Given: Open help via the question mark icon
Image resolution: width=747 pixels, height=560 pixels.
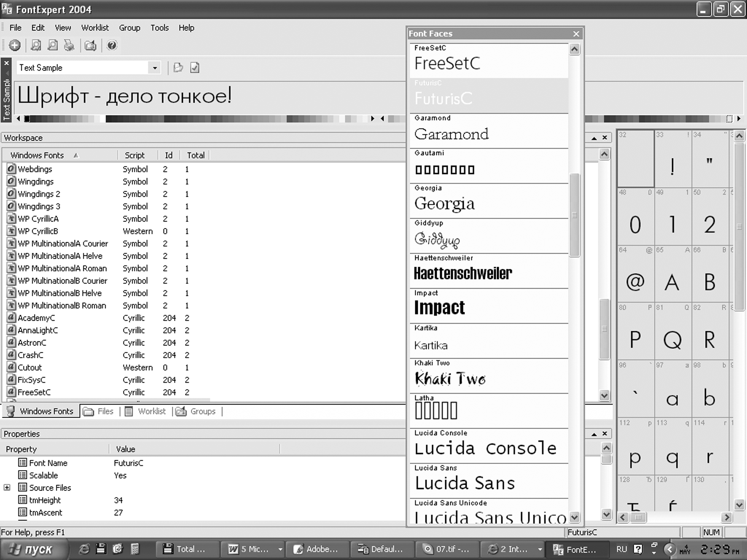Looking at the screenshot, I should point(112,46).
